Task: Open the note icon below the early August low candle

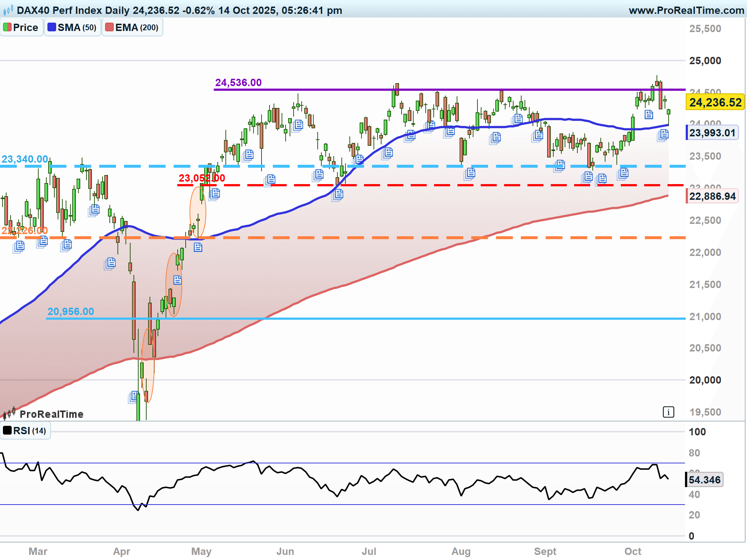Action: [x=470, y=173]
